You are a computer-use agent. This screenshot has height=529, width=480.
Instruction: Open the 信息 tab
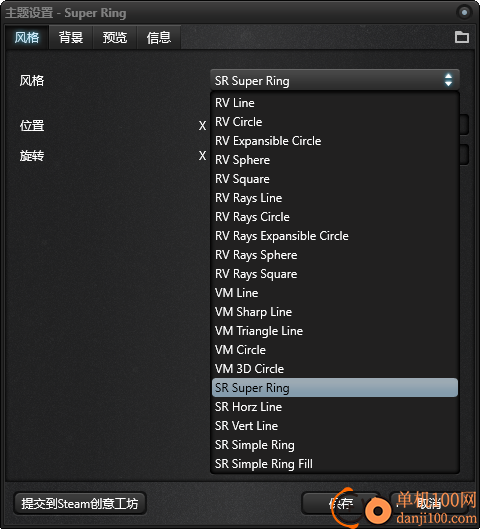point(159,37)
